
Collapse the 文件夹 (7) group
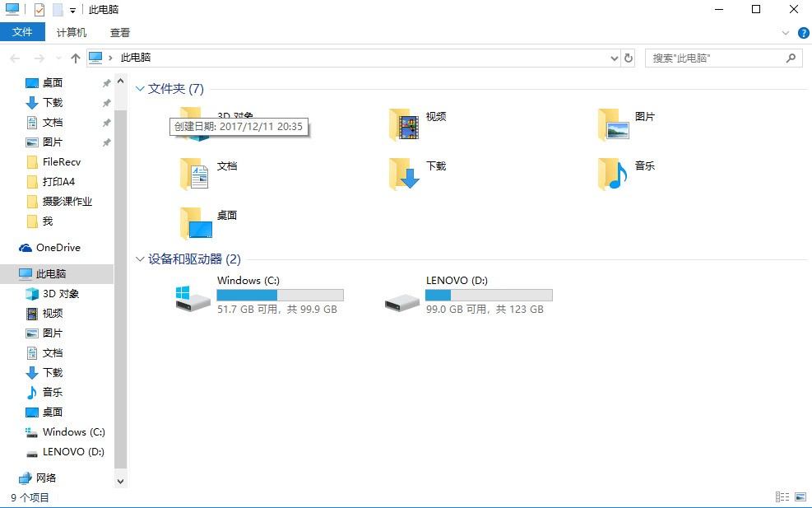pyautogui.click(x=139, y=89)
